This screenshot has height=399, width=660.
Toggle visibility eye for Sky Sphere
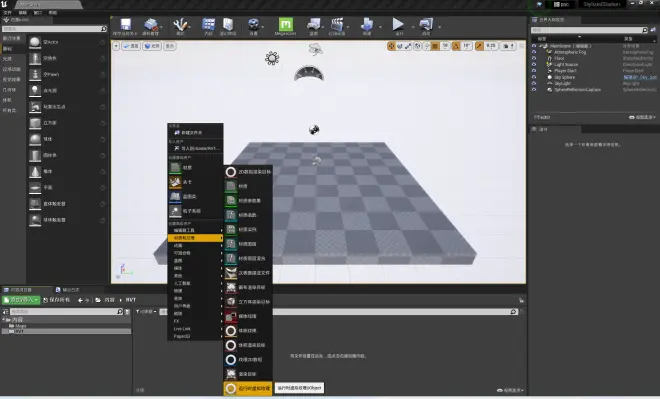point(534,77)
